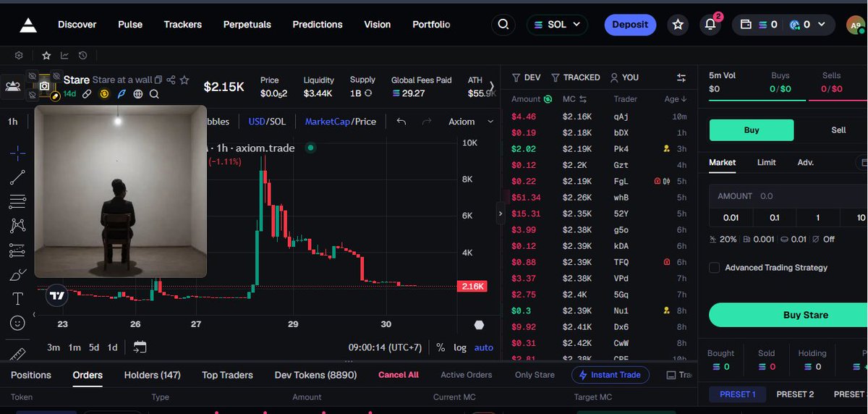Open the globe website icon
The image size is (868, 414).
coord(137,94)
